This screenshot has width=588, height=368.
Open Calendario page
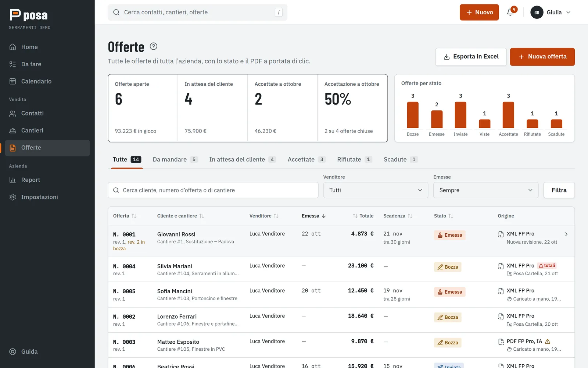(x=47, y=81)
